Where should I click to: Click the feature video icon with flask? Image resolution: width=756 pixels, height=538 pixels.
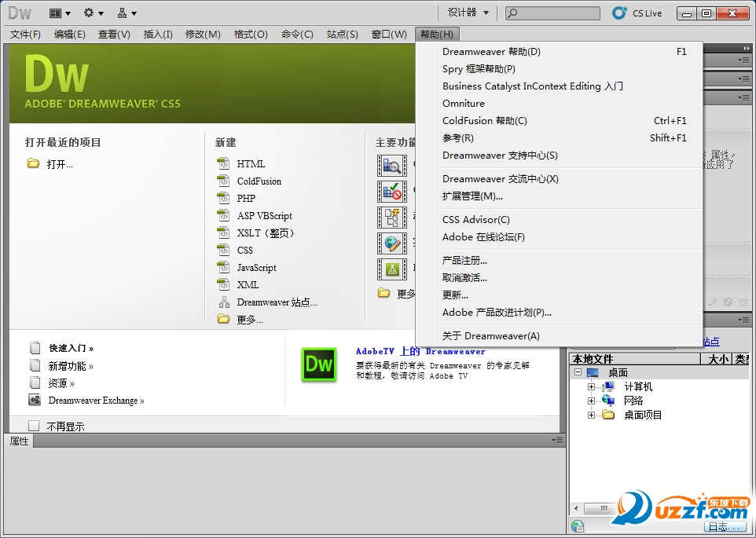tap(391, 269)
